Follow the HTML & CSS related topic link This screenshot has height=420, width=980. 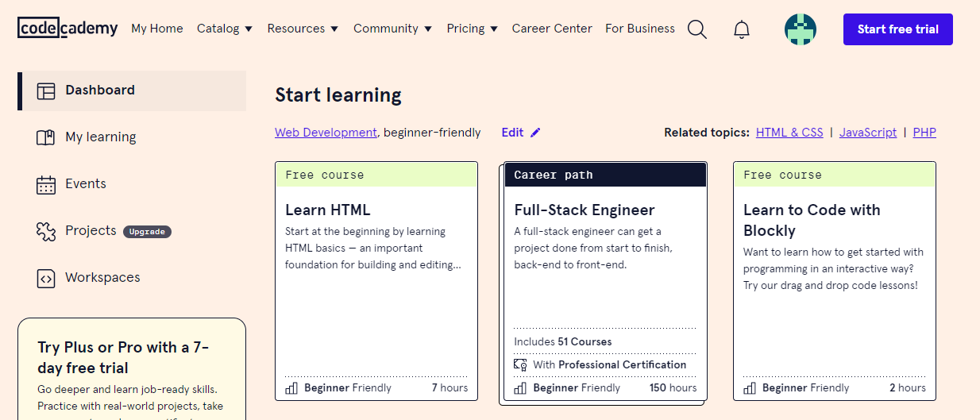[789, 133]
